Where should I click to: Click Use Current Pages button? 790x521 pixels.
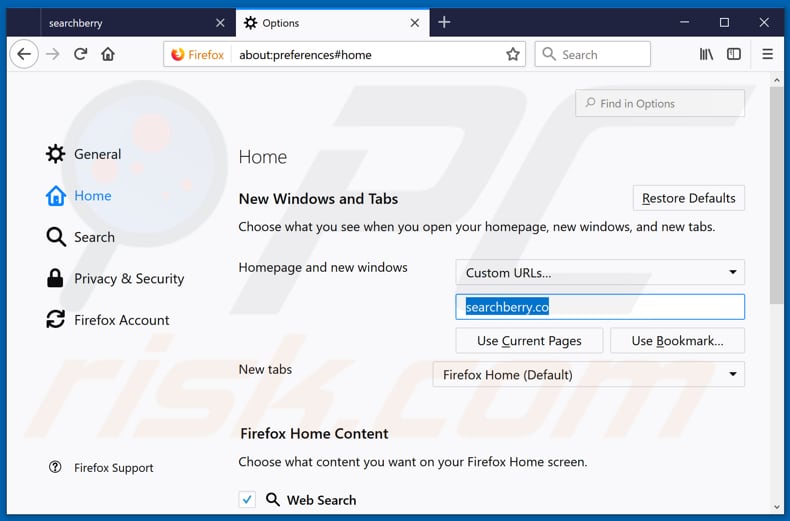(x=529, y=341)
